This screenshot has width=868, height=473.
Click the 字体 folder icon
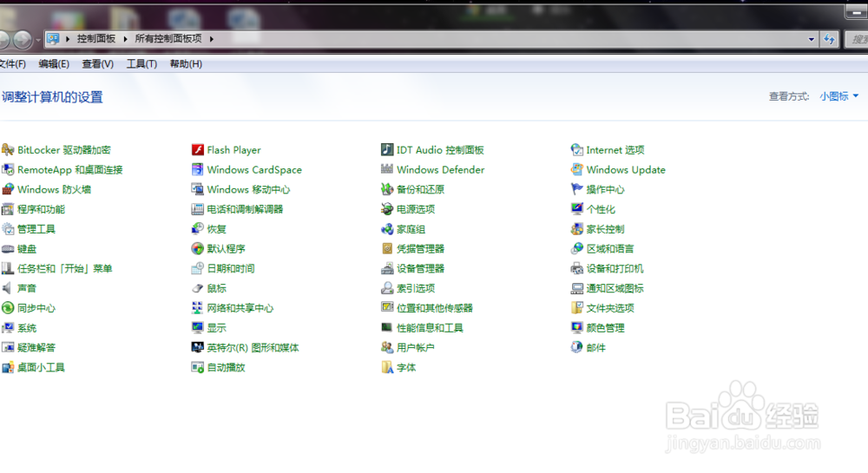coord(387,367)
